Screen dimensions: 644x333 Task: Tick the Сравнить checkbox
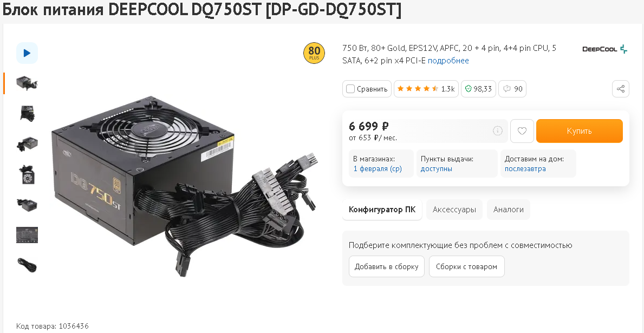click(x=350, y=89)
